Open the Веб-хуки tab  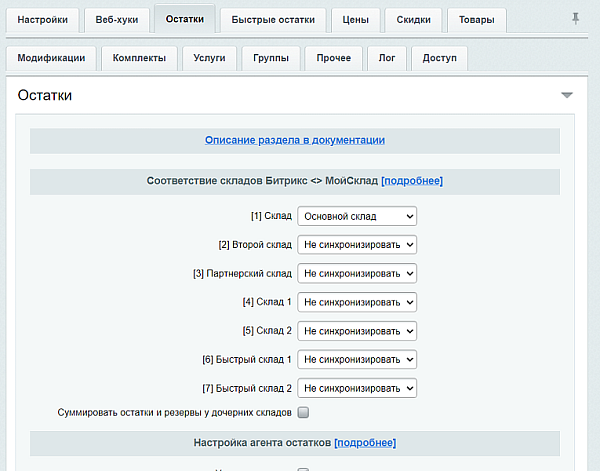click(x=117, y=20)
